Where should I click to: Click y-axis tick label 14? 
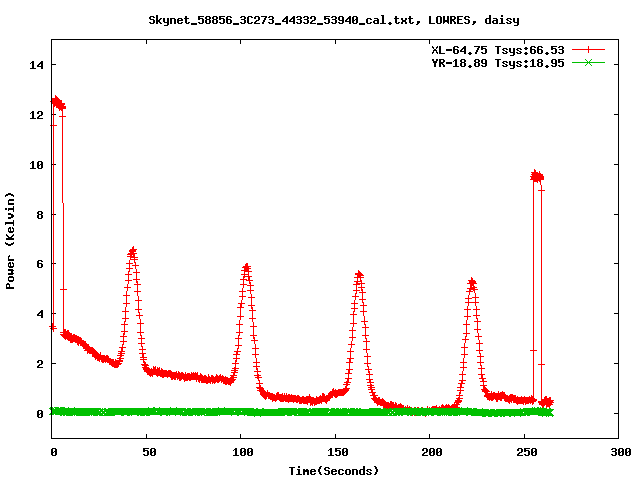click(36, 65)
